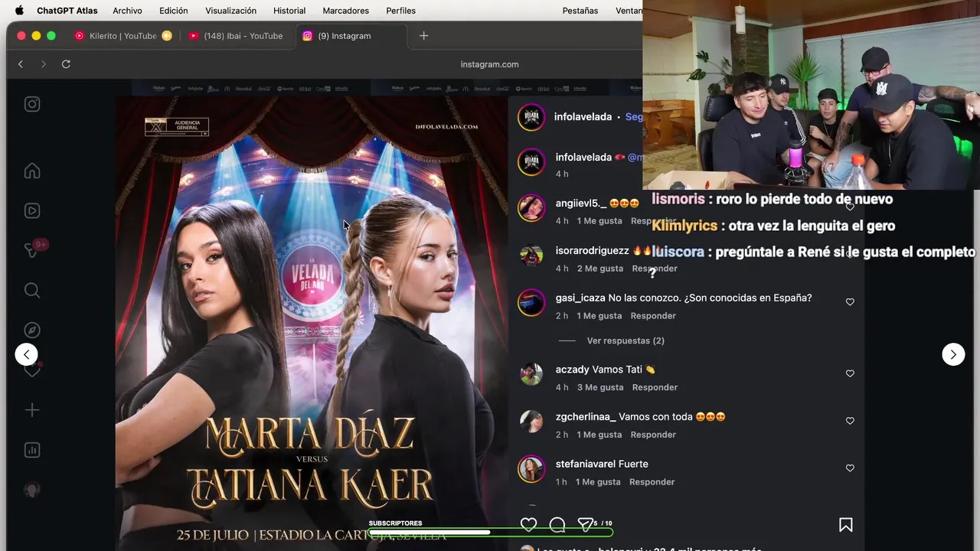Click the instagram.com address bar

click(489, 64)
